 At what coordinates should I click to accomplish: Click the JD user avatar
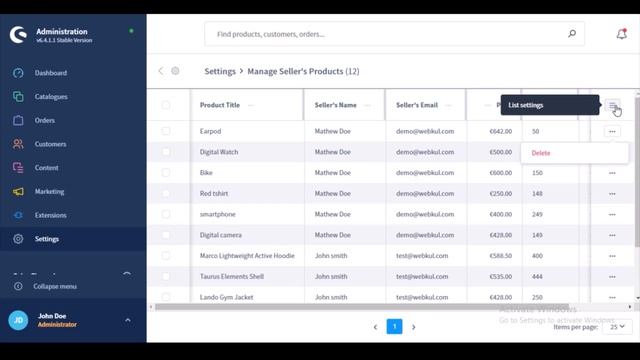pyautogui.click(x=18, y=320)
